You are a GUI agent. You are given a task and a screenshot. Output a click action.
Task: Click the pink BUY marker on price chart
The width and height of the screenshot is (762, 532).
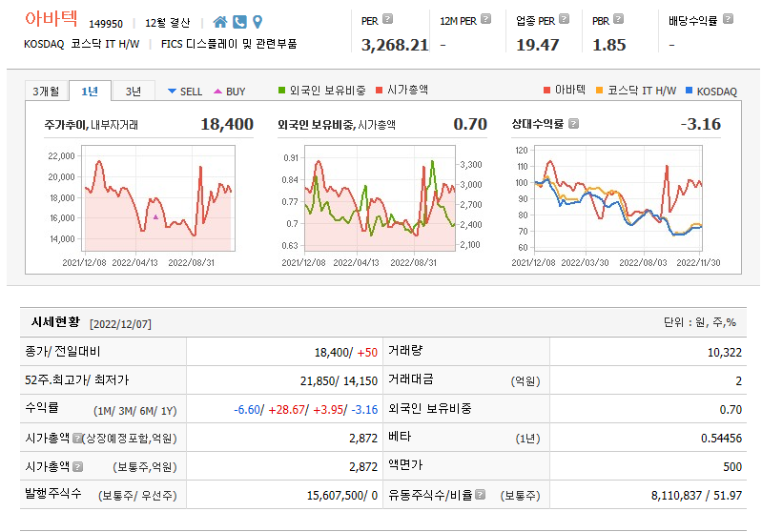click(x=155, y=217)
